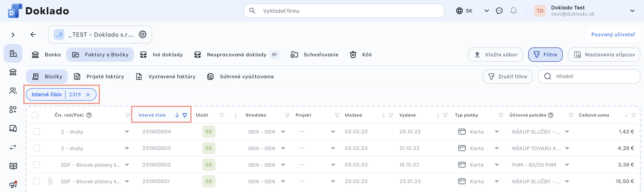Open the users sidebar icon
644x192 pixels.
[13, 91]
